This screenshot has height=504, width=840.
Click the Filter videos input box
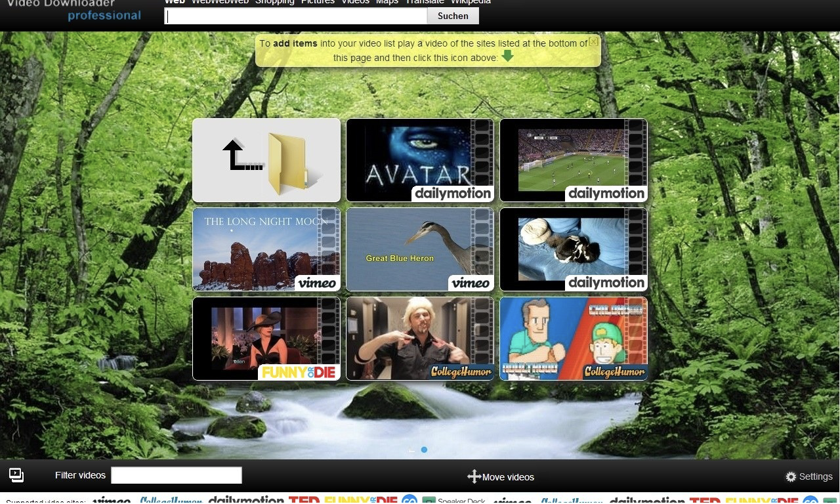click(x=177, y=475)
